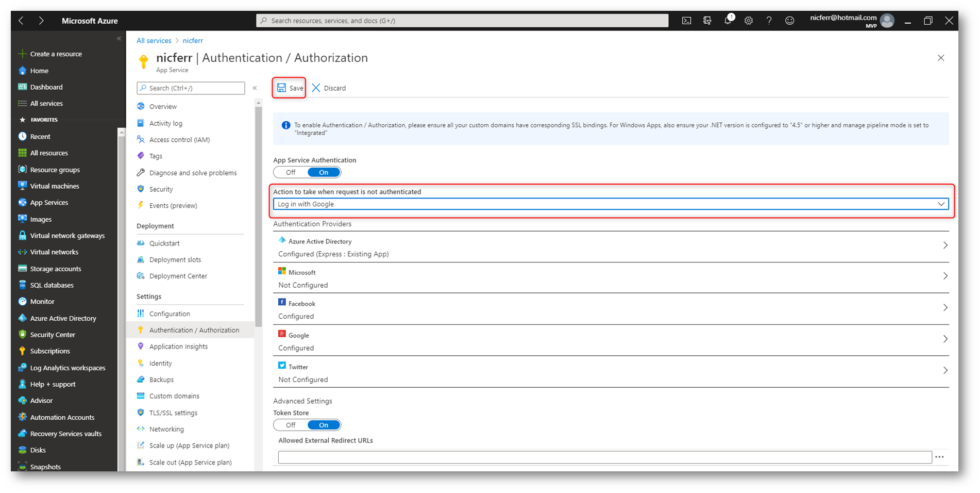Collapse the left portal navigation menu
The height and width of the screenshot is (493, 980).
point(119,39)
